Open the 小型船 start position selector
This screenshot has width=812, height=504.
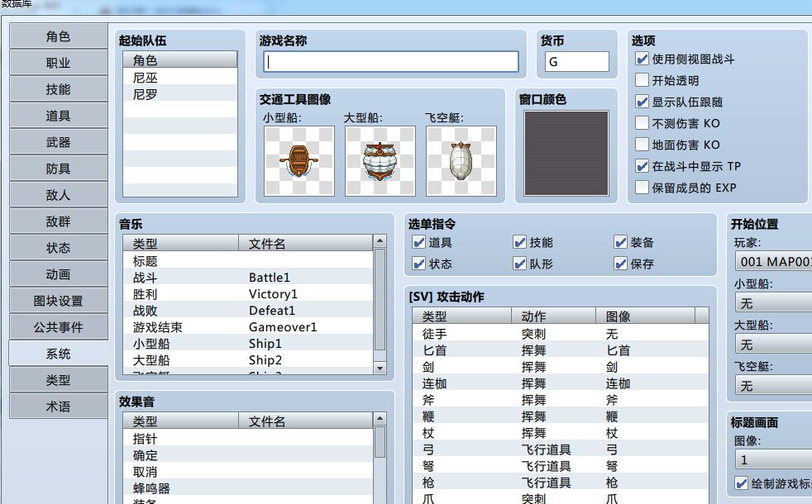[773, 302]
